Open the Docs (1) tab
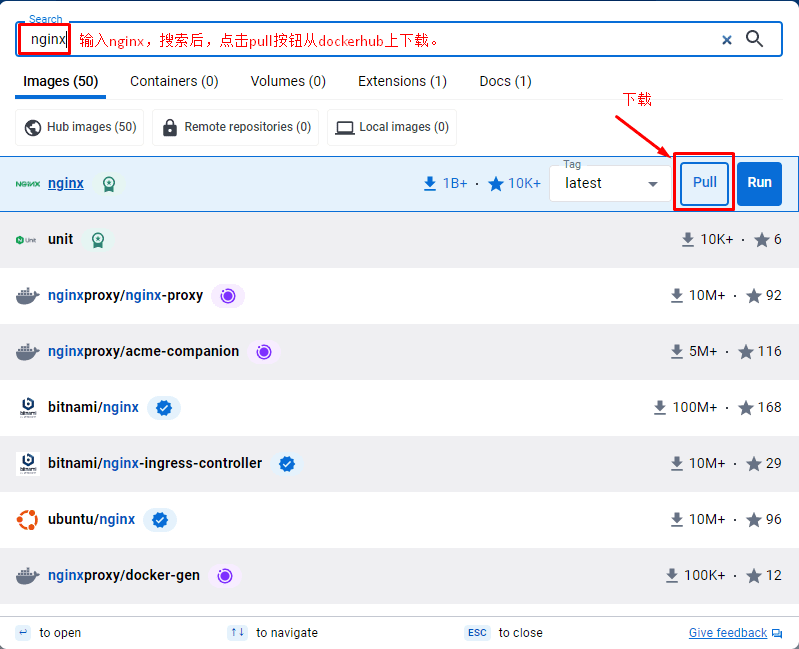This screenshot has width=799, height=649. pyautogui.click(x=505, y=82)
